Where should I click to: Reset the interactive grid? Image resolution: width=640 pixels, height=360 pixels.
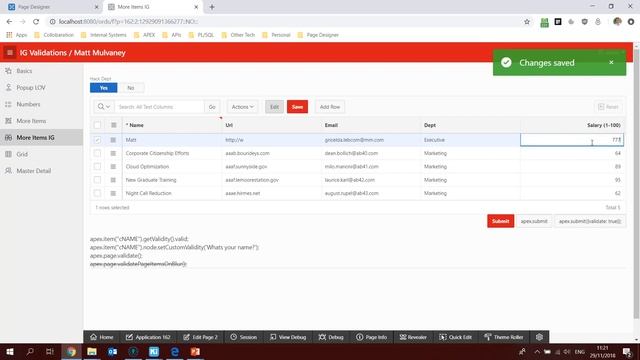(608, 107)
